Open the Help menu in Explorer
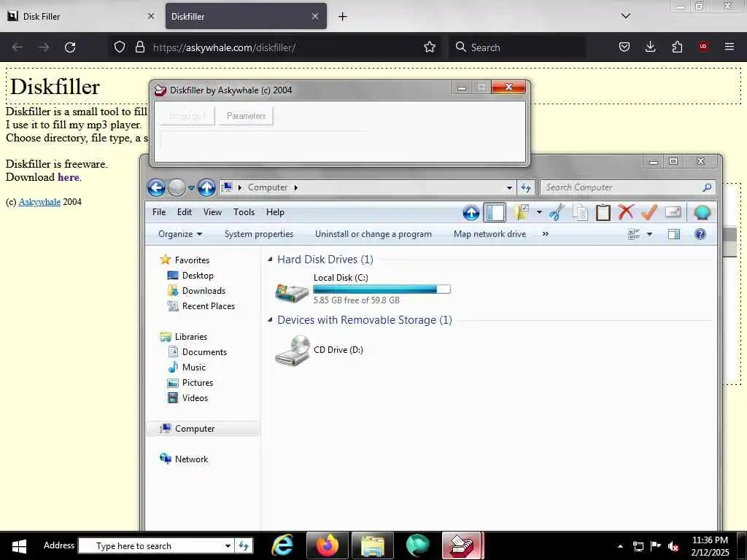This screenshot has height=560, width=747. 275,212
